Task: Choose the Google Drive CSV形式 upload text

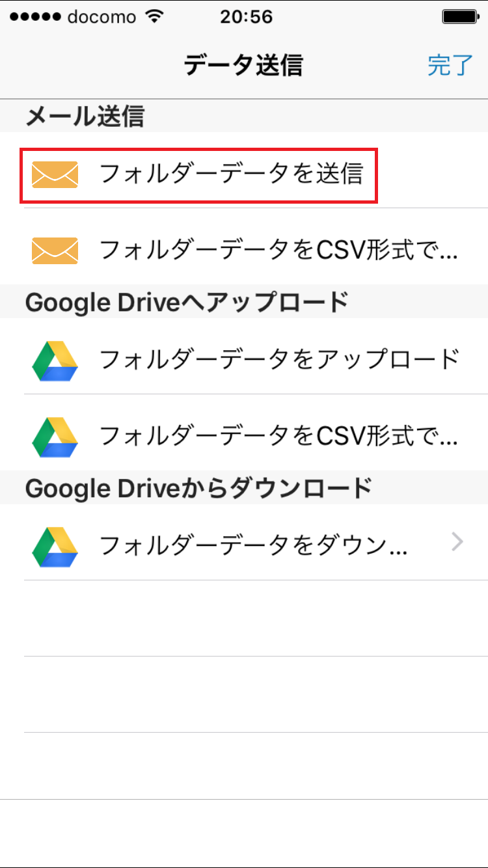Action: tap(278, 436)
